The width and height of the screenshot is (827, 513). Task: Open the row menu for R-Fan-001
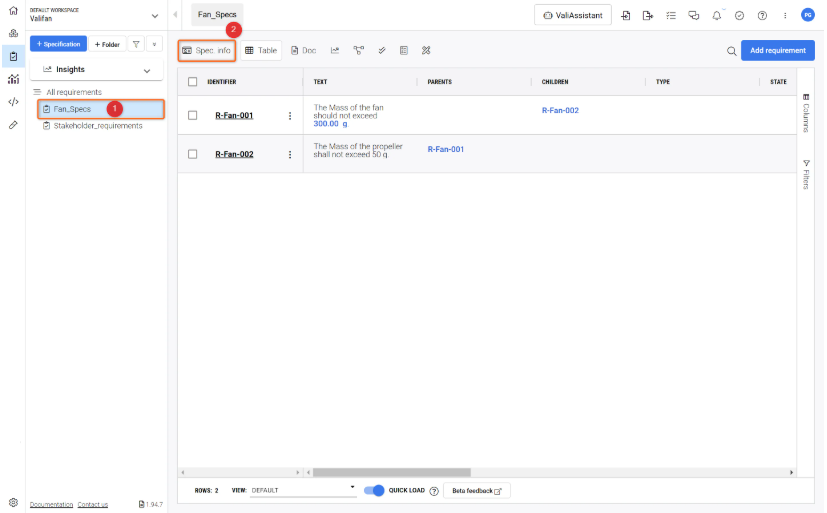[290, 115]
